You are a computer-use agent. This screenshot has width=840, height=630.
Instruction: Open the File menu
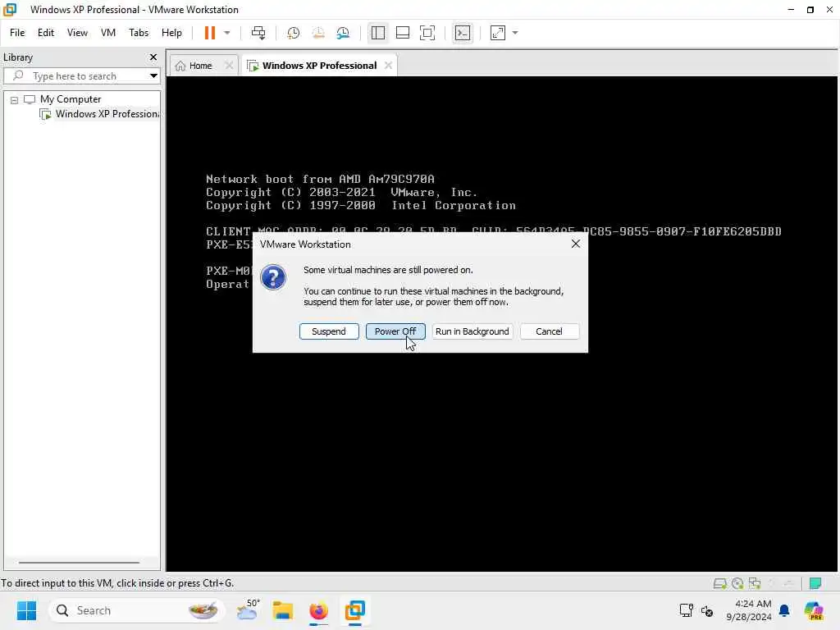pyautogui.click(x=17, y=33)
